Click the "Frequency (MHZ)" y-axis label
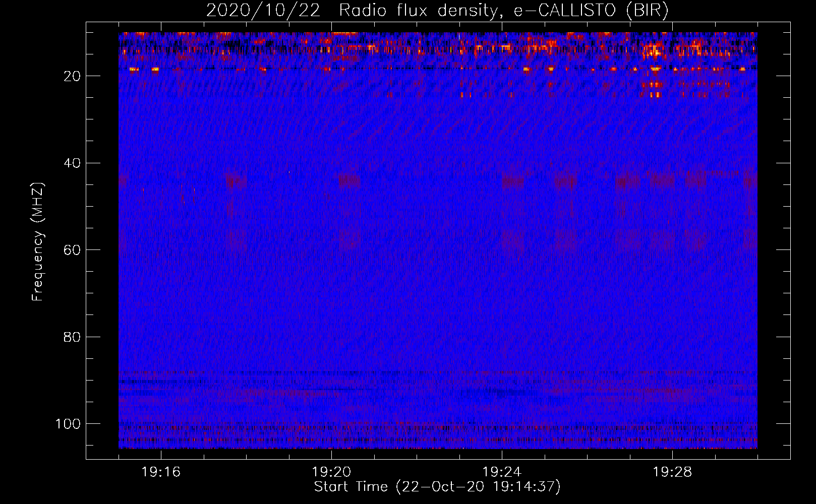The width and height of the screenshot is (816, 504). (x=38, y=242)
